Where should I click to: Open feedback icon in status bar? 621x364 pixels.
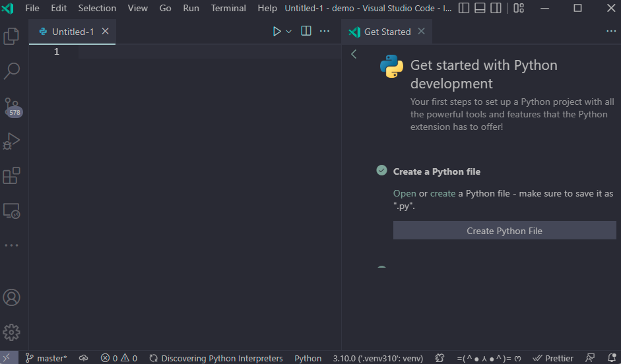point(590,358)
